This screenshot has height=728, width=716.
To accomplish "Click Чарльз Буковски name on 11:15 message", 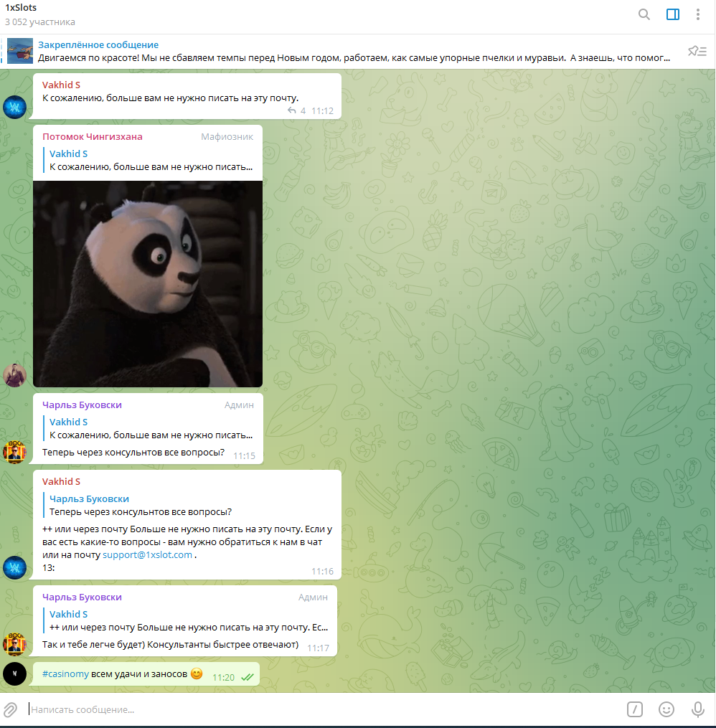I will click(x=83, y=405).
